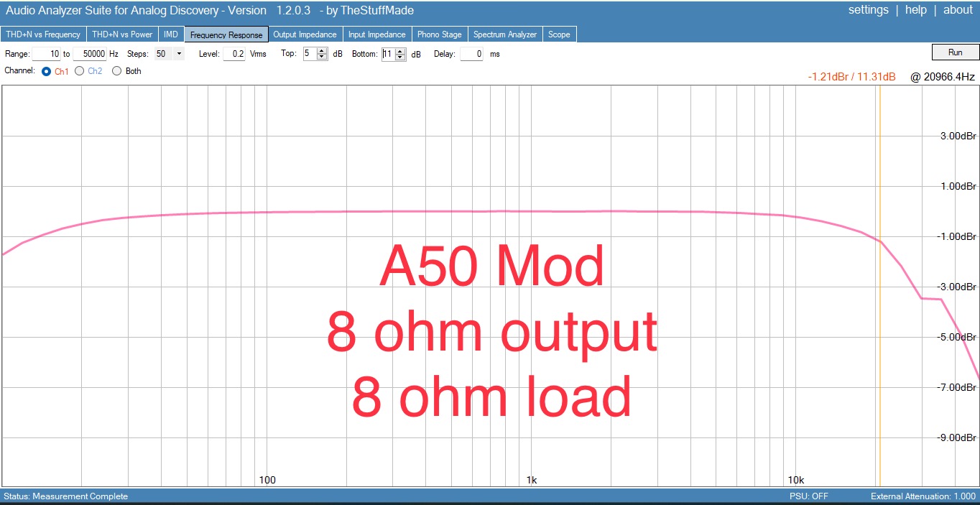Image resolution: width=980 pixels, height=505 pixels.
Task: Open settings link in header
Action: coord(868,10)
